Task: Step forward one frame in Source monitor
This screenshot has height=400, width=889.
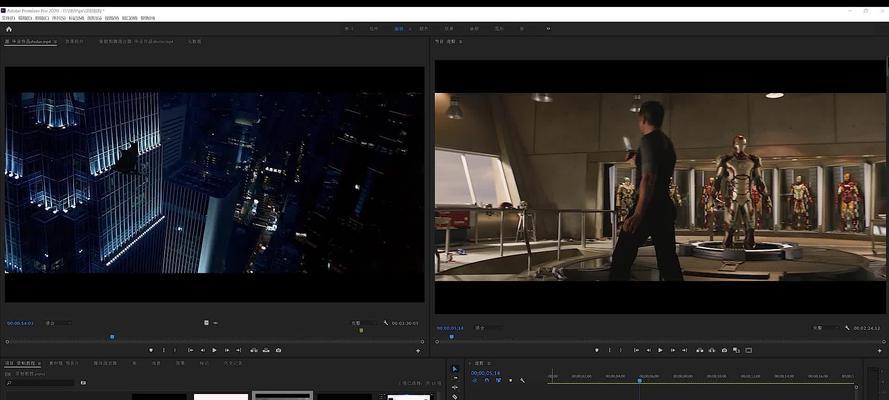Action: [x=227, y=350]
